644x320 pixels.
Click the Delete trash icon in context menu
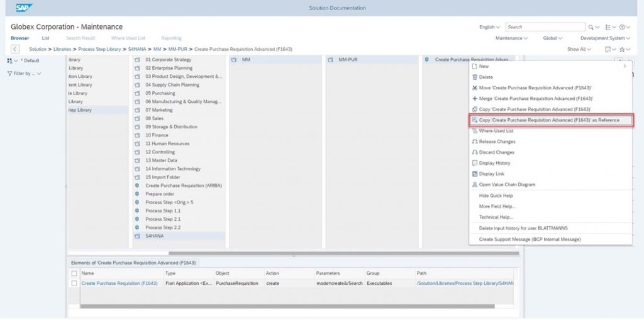click(475, 77)
